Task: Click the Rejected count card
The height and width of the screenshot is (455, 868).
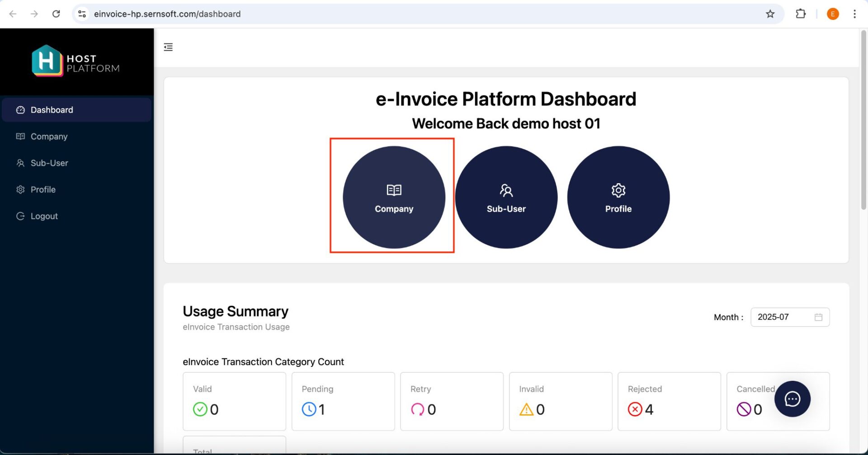Action: click(669, 401)
